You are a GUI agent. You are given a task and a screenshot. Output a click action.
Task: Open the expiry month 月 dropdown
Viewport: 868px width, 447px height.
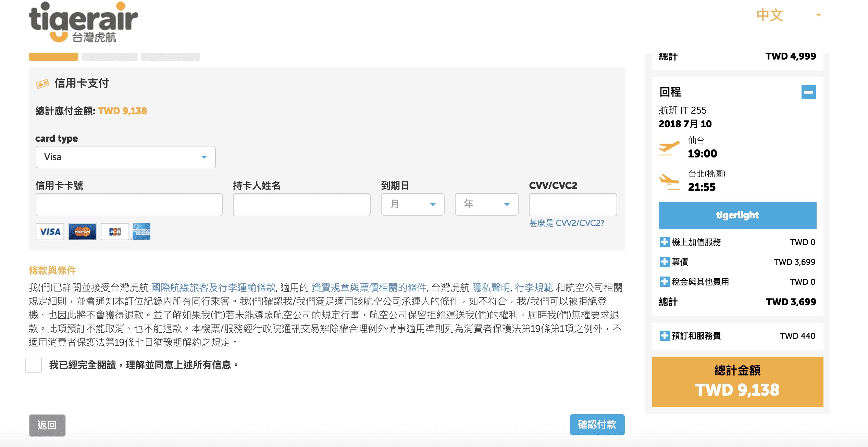pos(413,204)
